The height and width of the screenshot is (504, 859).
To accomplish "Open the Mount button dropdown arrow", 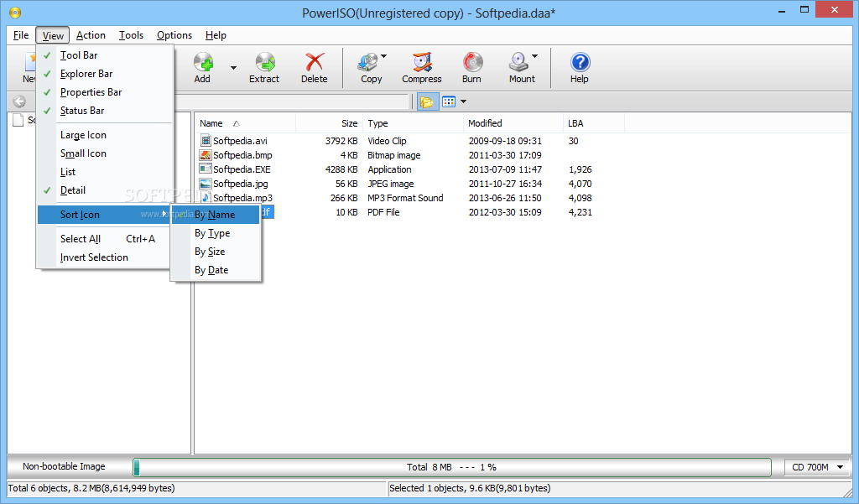I will [534, 56].
